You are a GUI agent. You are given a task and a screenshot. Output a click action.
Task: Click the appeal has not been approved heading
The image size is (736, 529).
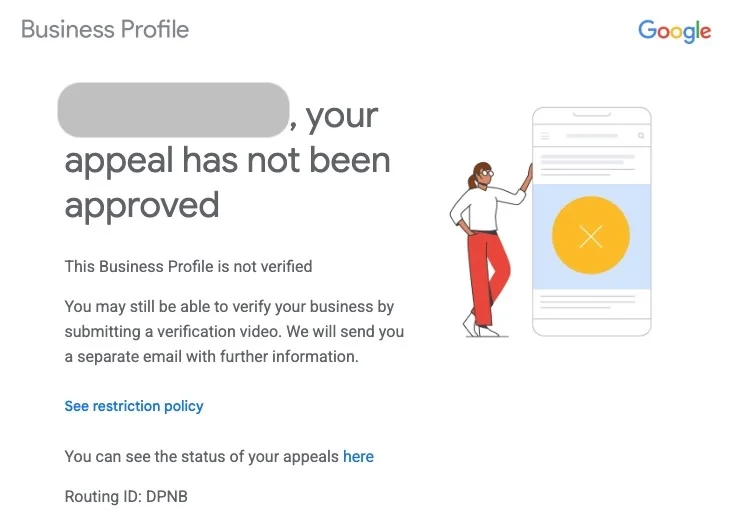pyautogui.click(x=227, y=160)
